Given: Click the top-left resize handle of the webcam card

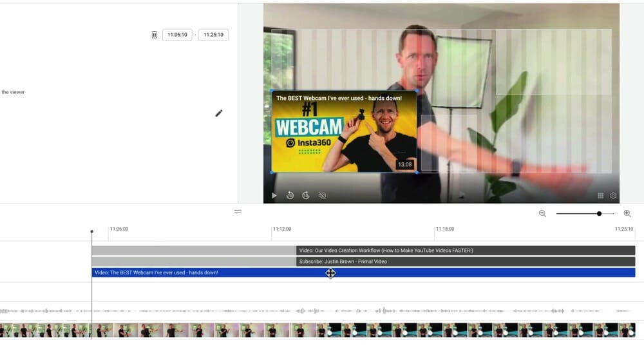Looking at the screenshot, I should pyautogui.click(x=272, y=91).
